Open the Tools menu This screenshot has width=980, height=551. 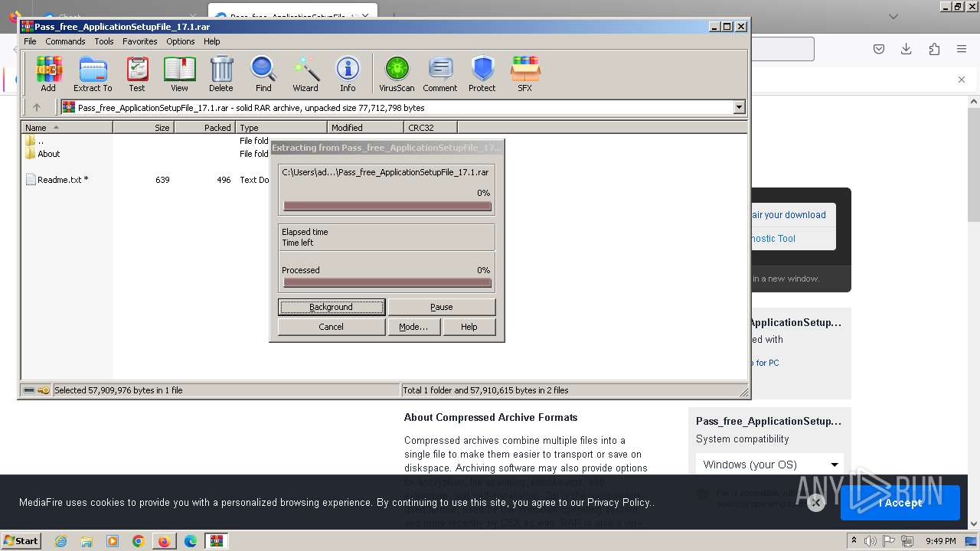[104, 41]
